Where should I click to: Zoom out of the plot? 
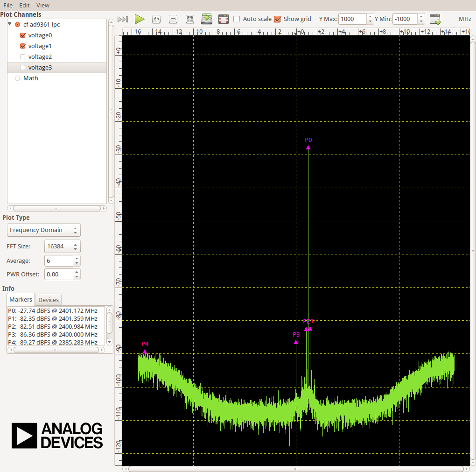pos(173,19)
